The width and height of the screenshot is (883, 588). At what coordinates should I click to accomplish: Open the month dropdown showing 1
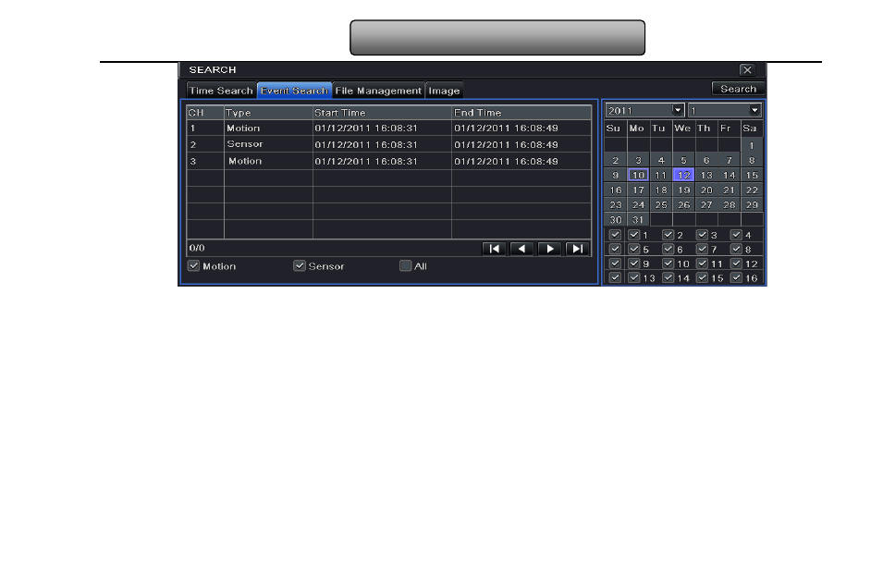click(725, 110)
